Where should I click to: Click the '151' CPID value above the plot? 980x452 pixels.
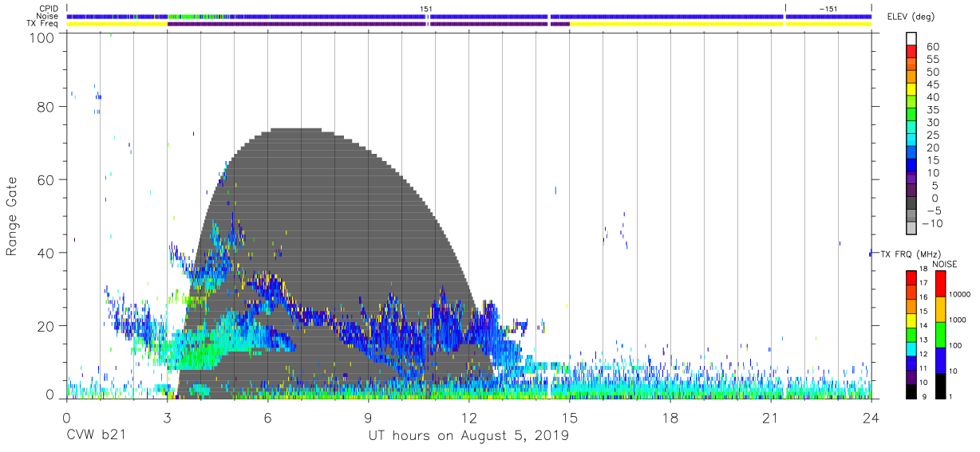(x=426, y=9)
